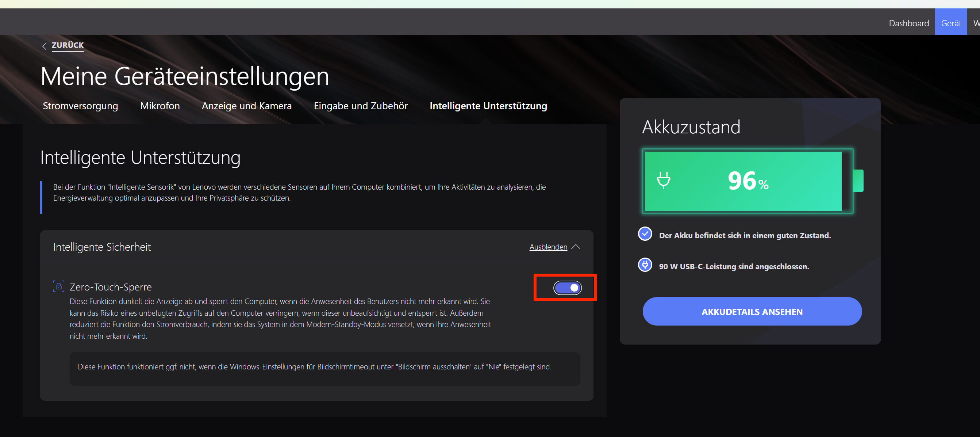Click the USB-C power plug icon
The width and height of the screenshot is (980, 437).
coord(645,265)
